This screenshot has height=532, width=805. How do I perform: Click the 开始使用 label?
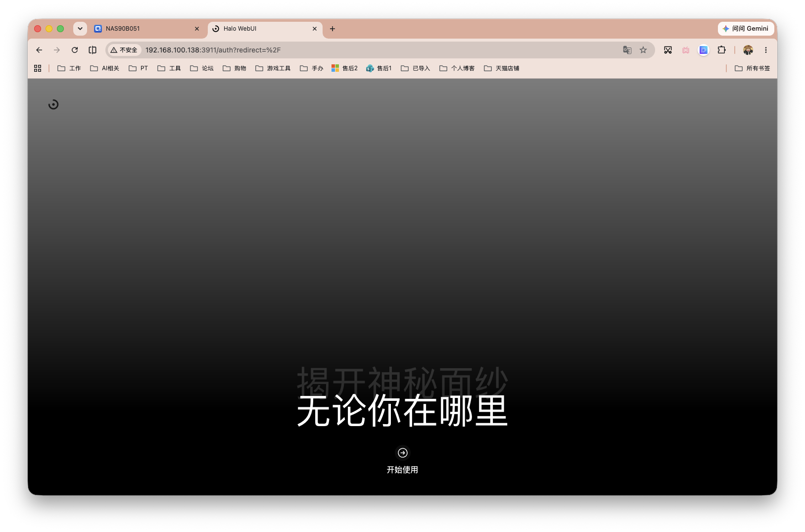pyautogui.click(x=402, y=470)
